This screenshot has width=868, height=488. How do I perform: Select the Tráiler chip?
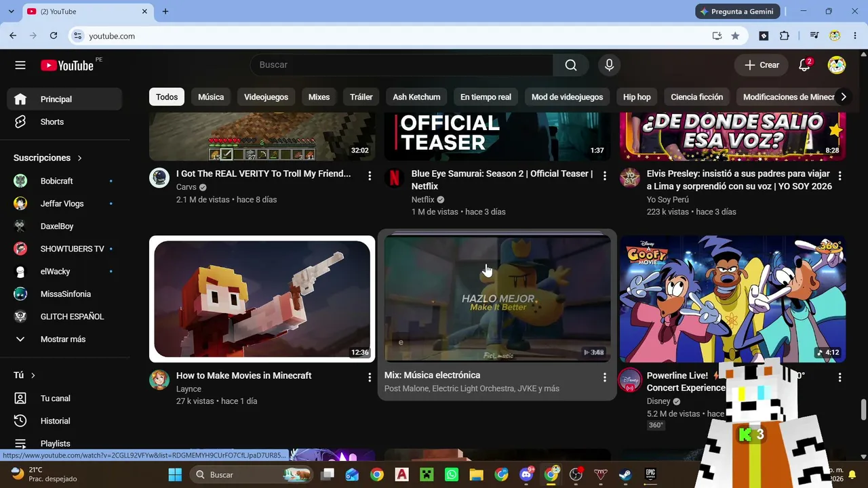[361, 97]
